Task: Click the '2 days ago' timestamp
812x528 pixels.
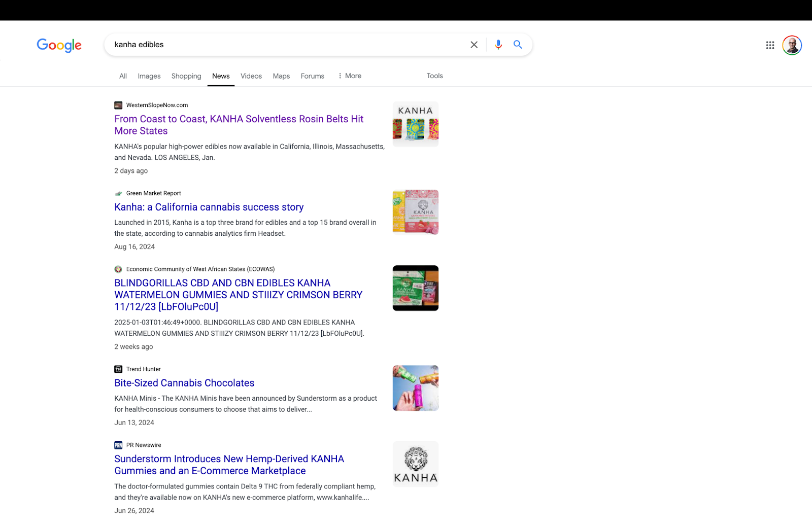Action: point(131,171)
